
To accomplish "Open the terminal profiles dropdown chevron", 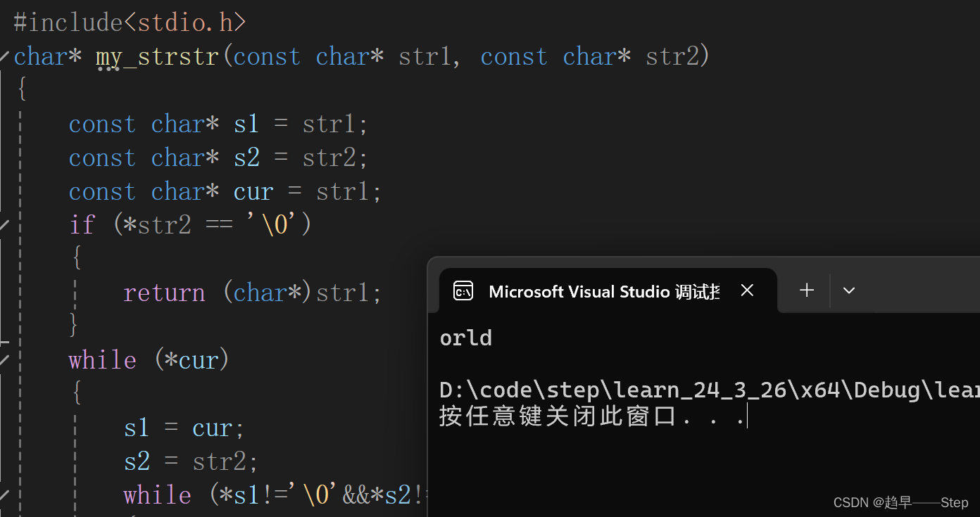I will coord(849,291).
